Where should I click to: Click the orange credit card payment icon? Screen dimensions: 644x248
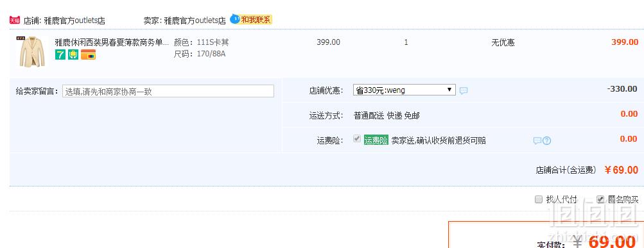point(89,54)
